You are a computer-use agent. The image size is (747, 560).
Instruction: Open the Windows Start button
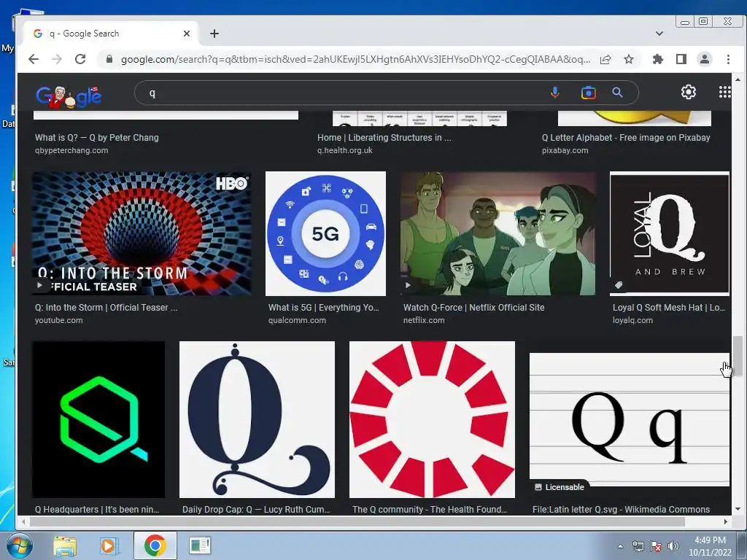click(x=19, y=545)
